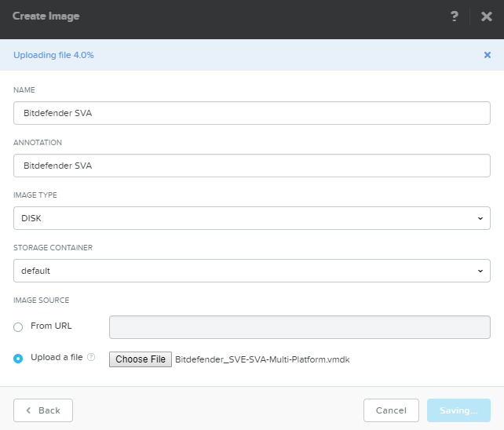Viewport: 504px width, 430px height.
Task: Click the Saving... button
Action: pyautogui.click(x=458, y=410)
